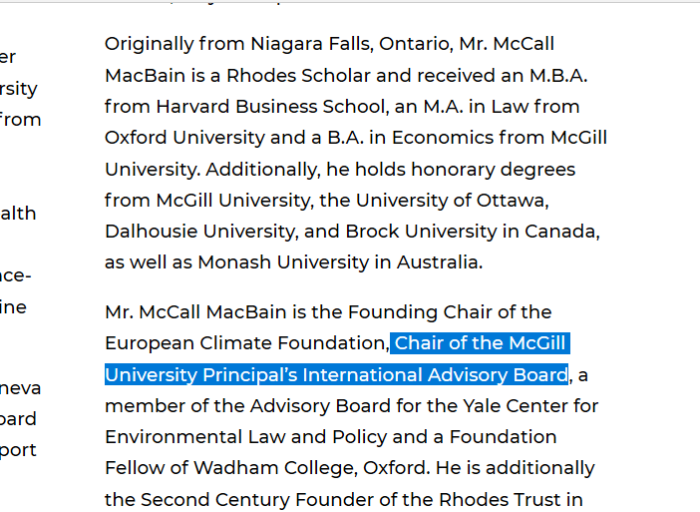This screenshot has width=700, height=512.
Task: Click the words 'honorary degrees'
Action: pyautogui.click(x=493, y=170)
